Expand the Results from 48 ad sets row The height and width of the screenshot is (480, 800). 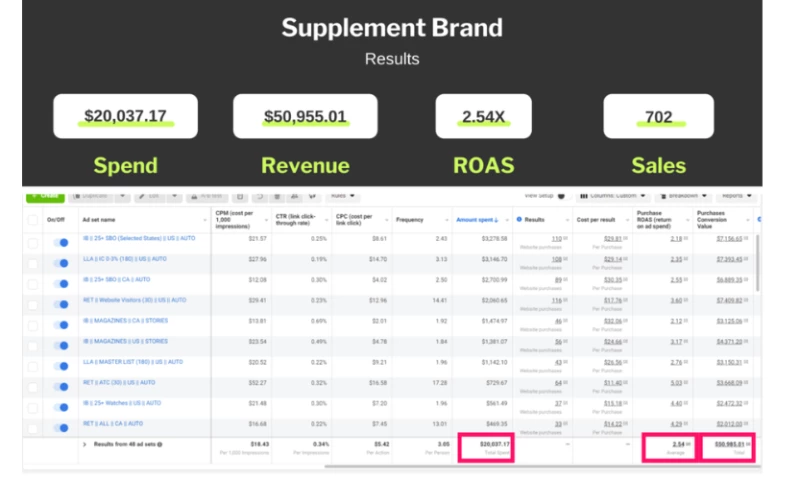click(84, 443)
